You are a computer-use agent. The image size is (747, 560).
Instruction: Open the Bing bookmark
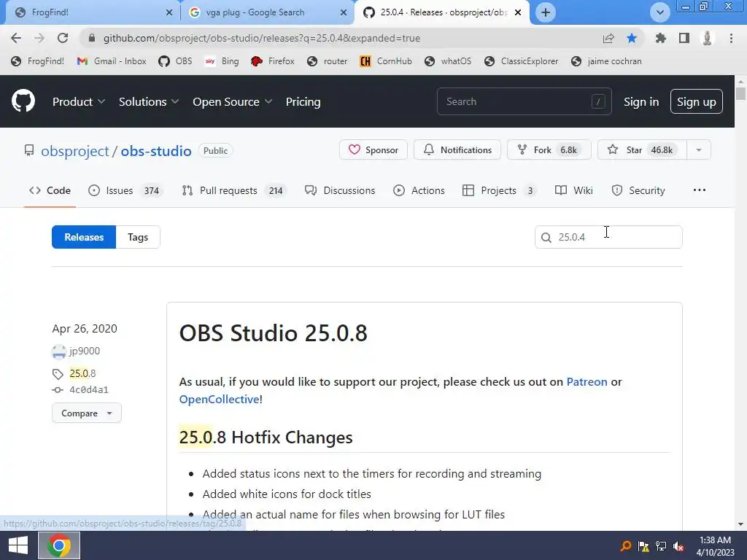click(222, 61)
